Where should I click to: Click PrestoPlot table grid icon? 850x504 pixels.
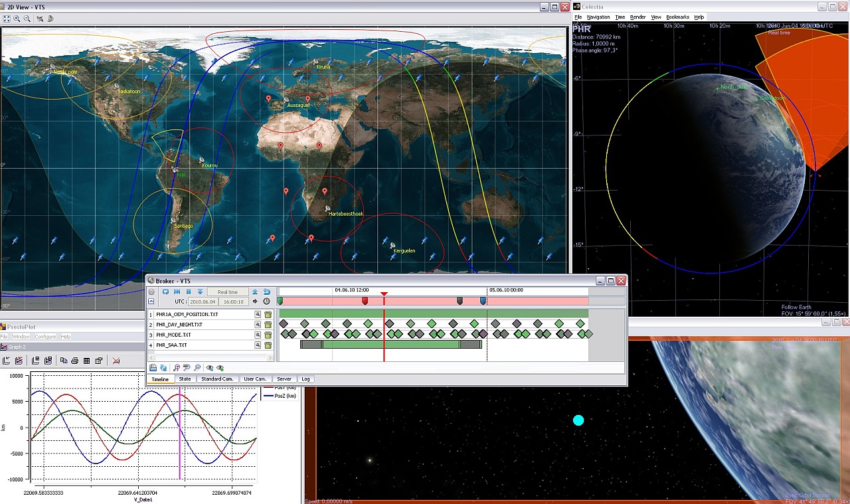tap(86, 361)
